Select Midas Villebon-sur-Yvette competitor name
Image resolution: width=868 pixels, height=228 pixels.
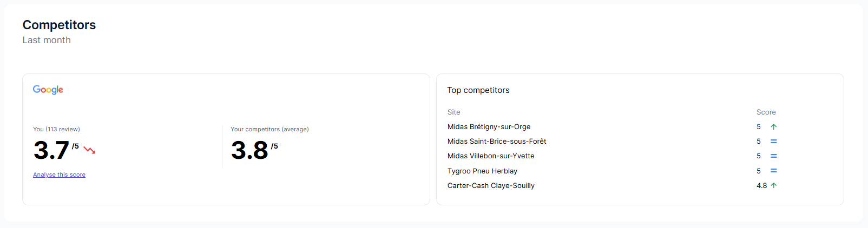(x=490, y=156)
